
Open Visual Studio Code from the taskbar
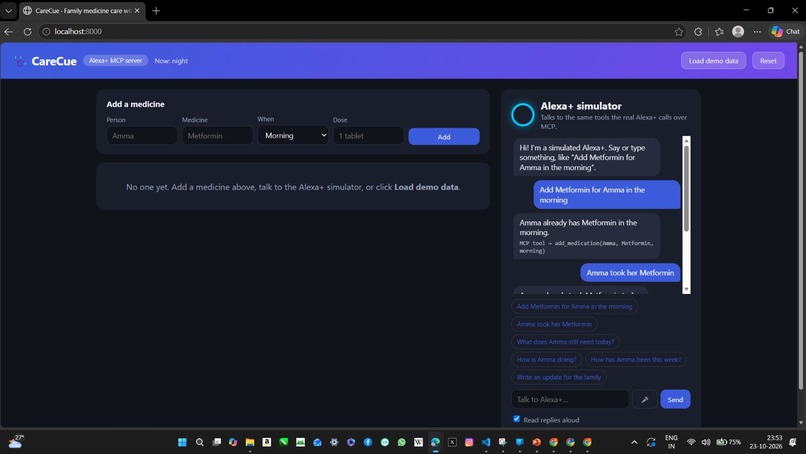[x=486, y=442]
